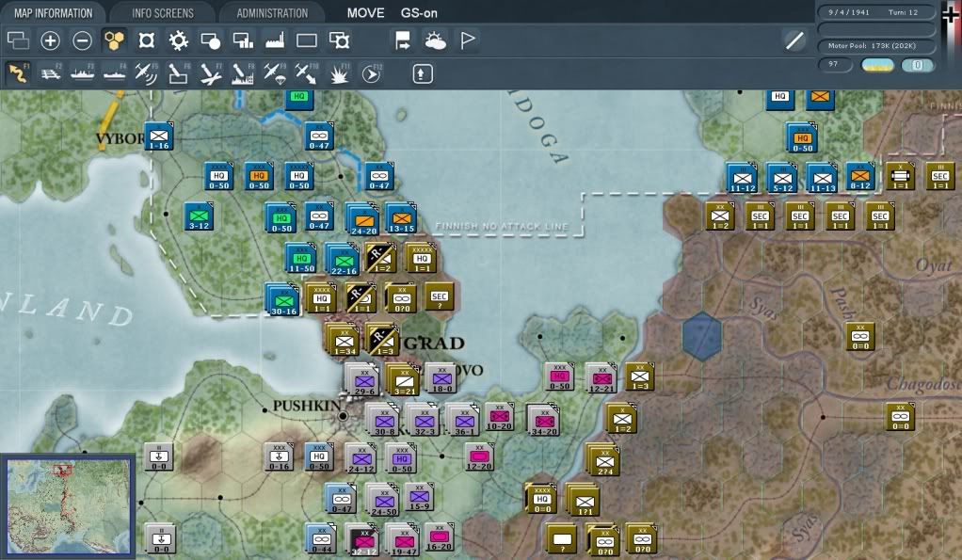Viewport: 962px width, 560px height.
Task: Click the overlapping windows icon in the toolbar
Action: 18,40
